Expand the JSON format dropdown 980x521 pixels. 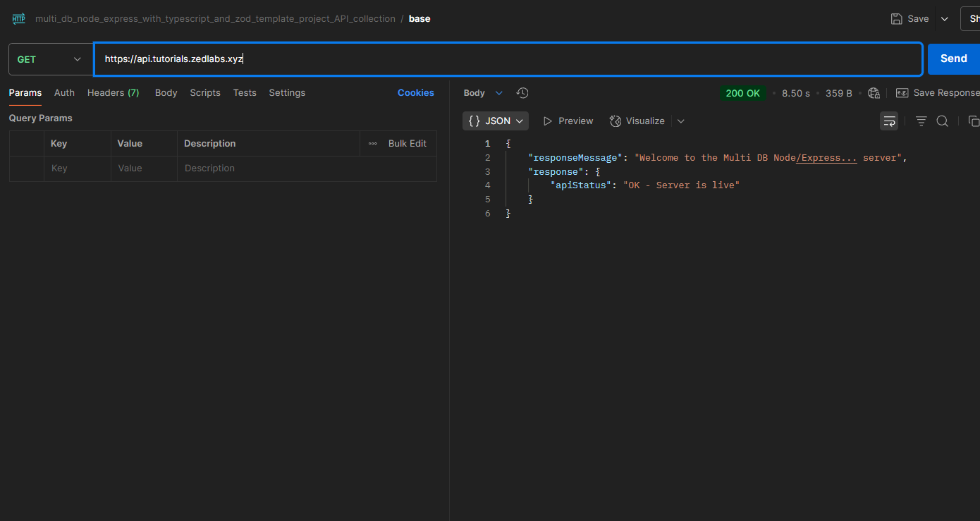pos(496,121)
